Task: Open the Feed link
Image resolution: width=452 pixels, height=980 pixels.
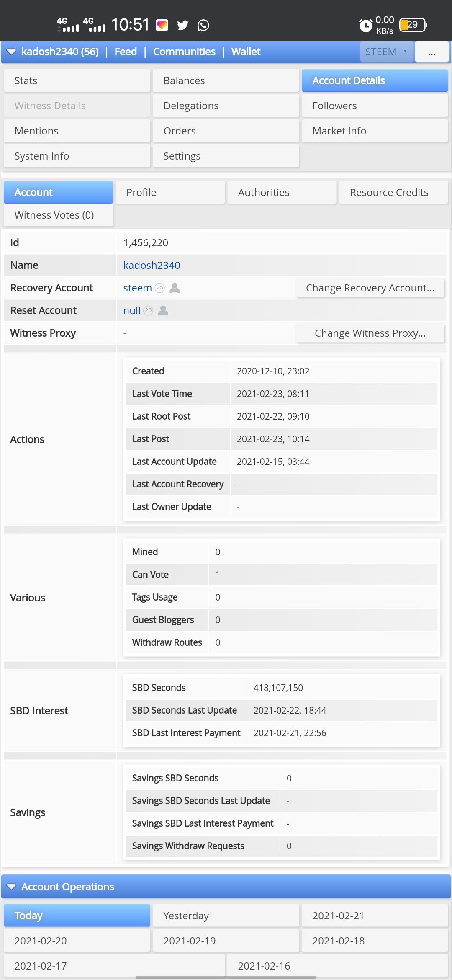Action: 126,52
